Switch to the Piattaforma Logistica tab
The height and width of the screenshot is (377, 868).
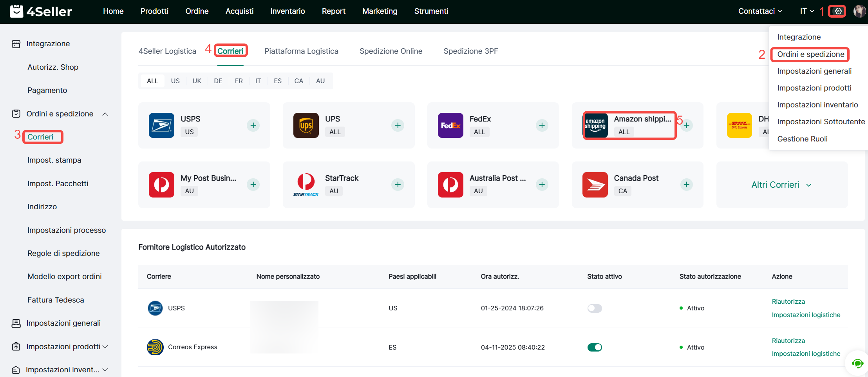pyautogui.click(x=301, y=51)
